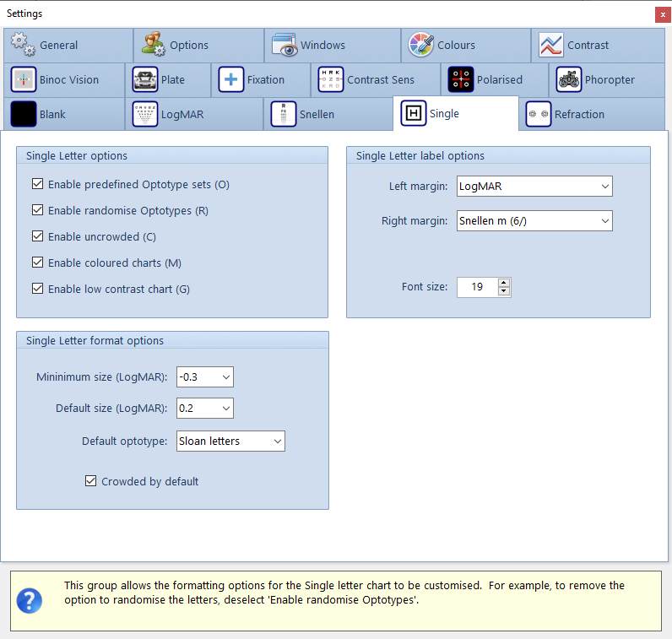672x639 pixels.
Task: Increase font size with up arrow
Action: [504, 283]
